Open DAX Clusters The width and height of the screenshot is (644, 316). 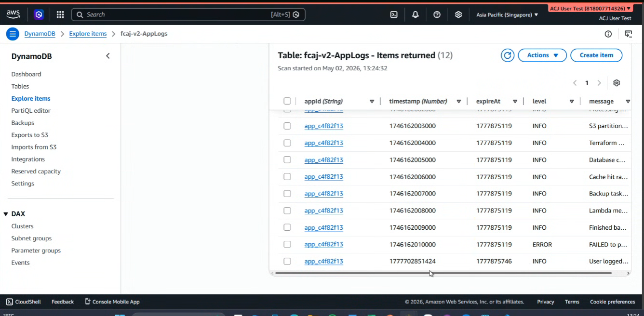pyautogui.click(x=22, y=226)
